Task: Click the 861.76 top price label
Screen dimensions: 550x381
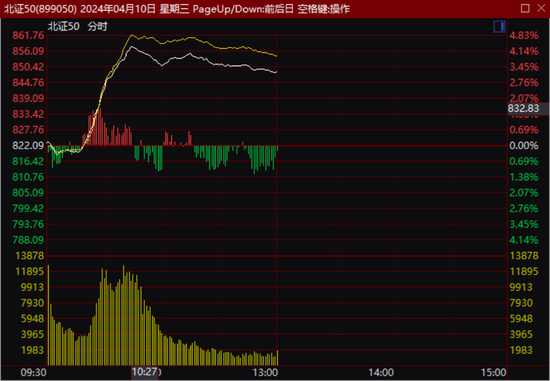Action: [x=28, y=35]
